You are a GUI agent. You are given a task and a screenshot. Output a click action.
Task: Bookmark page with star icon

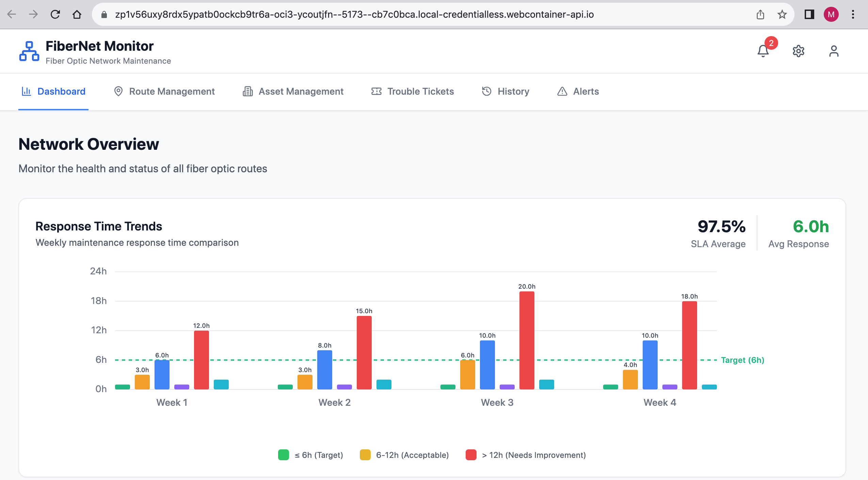coord(782,14)
